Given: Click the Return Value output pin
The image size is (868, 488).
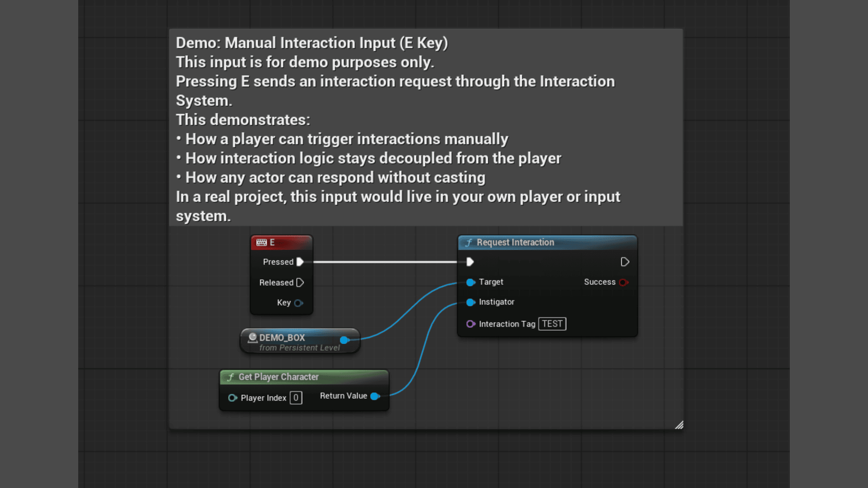Looking at the screenshot, I should pyautogui.click(x=374, y=396).
